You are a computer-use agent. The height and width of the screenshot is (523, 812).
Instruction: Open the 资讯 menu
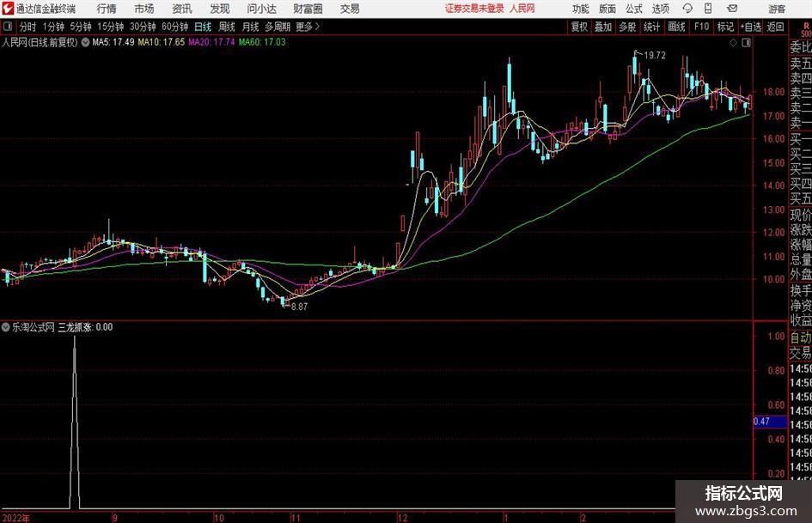tap(182, 9)
